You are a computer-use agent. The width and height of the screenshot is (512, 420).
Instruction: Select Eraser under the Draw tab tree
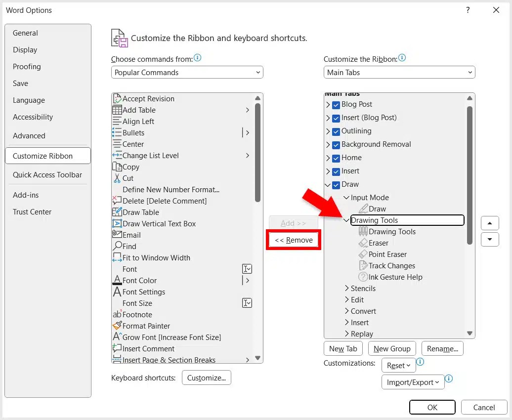378,243
